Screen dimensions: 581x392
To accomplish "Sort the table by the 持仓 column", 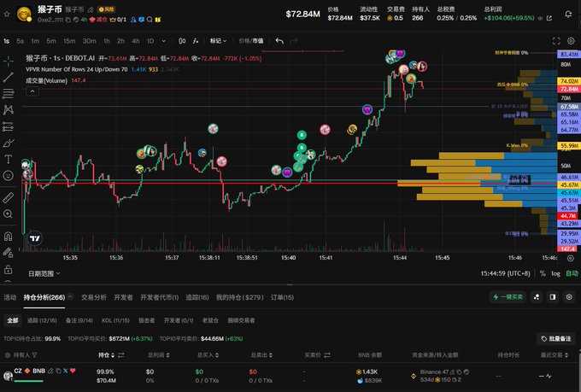I will pyautogui.click(x=111, y=355).
